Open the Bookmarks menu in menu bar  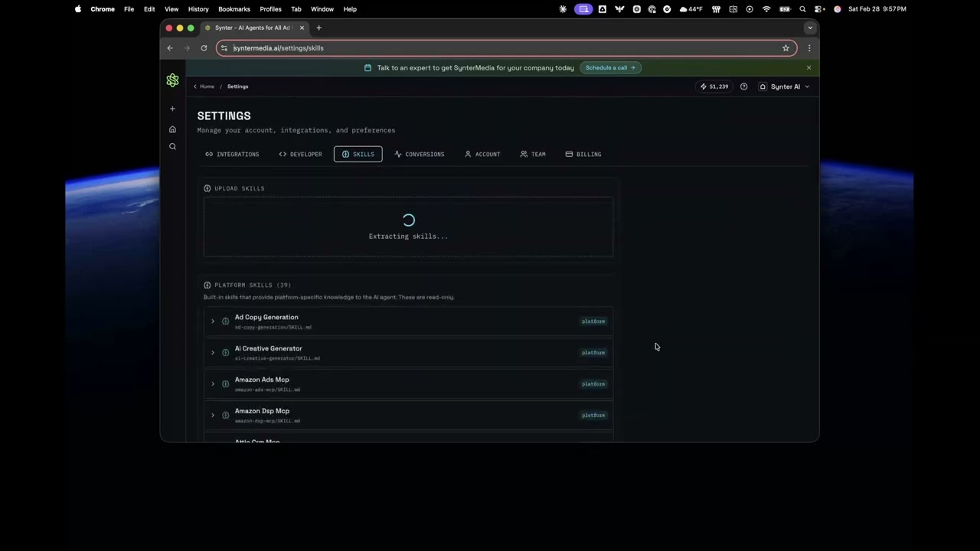tap(234, 9)
